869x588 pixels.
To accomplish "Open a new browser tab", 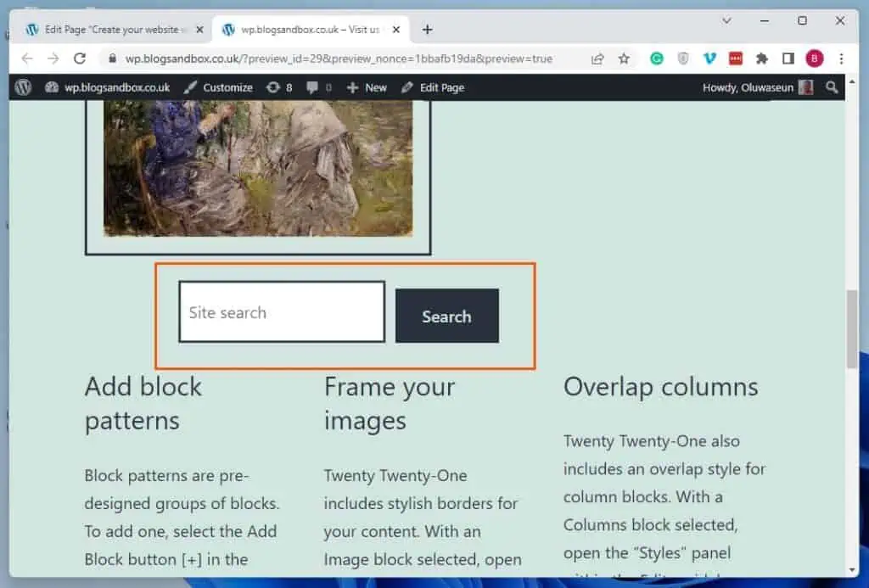I will click(x=427, y=30).
